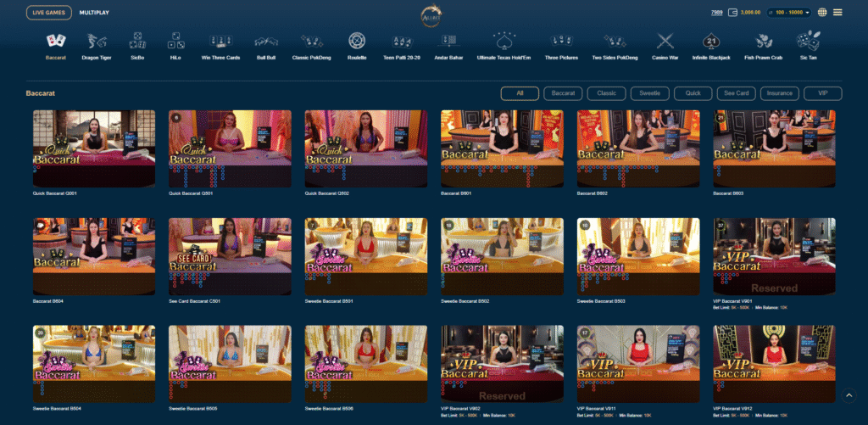Click the Insurance filter button
Viewport: 868px width, 425px height.
tap(780, 93)
